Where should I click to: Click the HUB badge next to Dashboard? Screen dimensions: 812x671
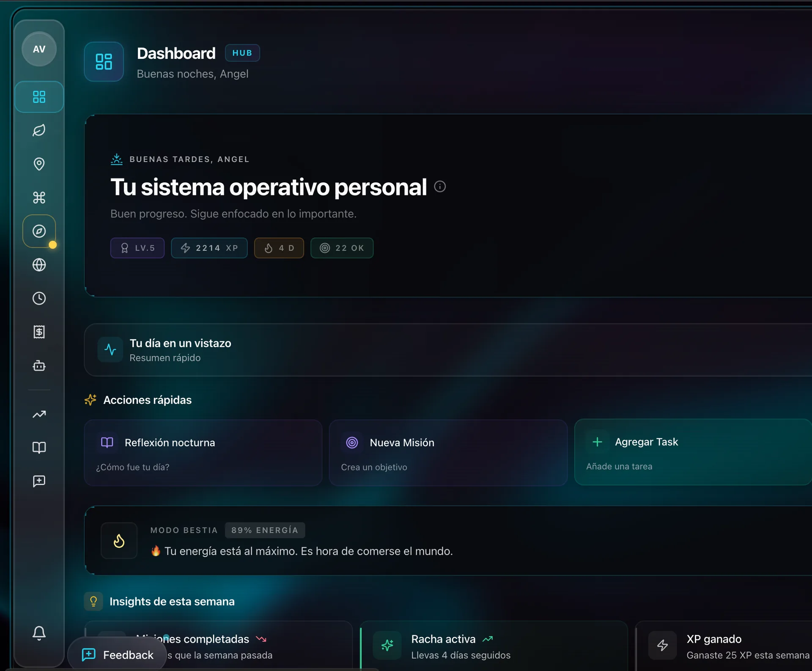click(x=242, y=52)
